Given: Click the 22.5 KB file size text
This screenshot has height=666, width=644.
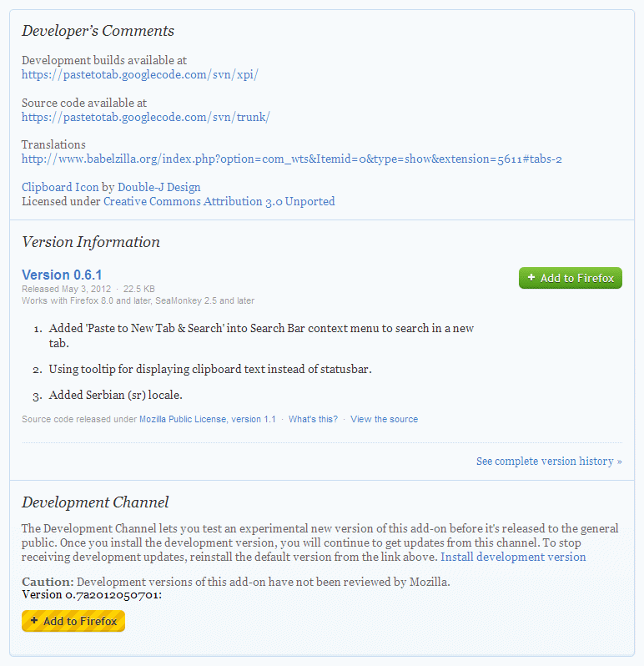Looking at the screenshot, I should coord(139,290).
